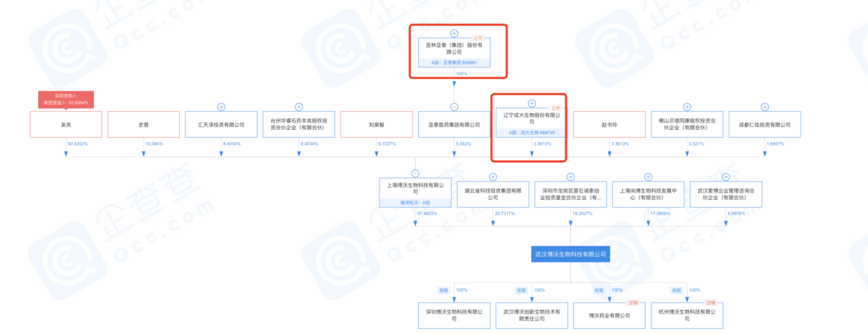
Task: Collapse the 亚泰医药集团有限公司 node
Action: 454,107
